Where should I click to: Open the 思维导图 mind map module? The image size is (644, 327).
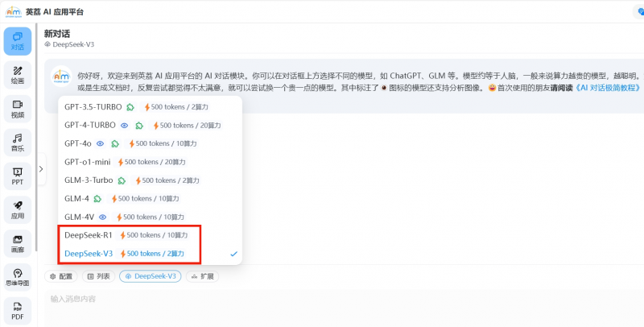[x=18, y=277]
